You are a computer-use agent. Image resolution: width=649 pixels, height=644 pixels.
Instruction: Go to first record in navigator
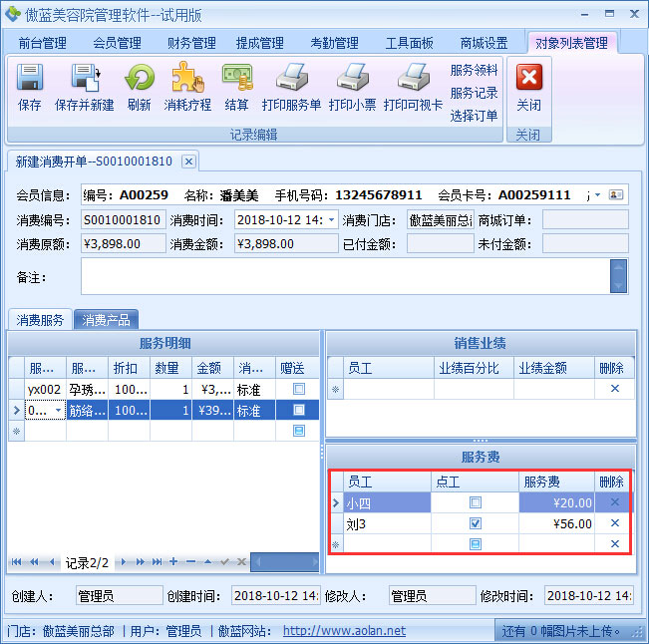coord(17,562)
